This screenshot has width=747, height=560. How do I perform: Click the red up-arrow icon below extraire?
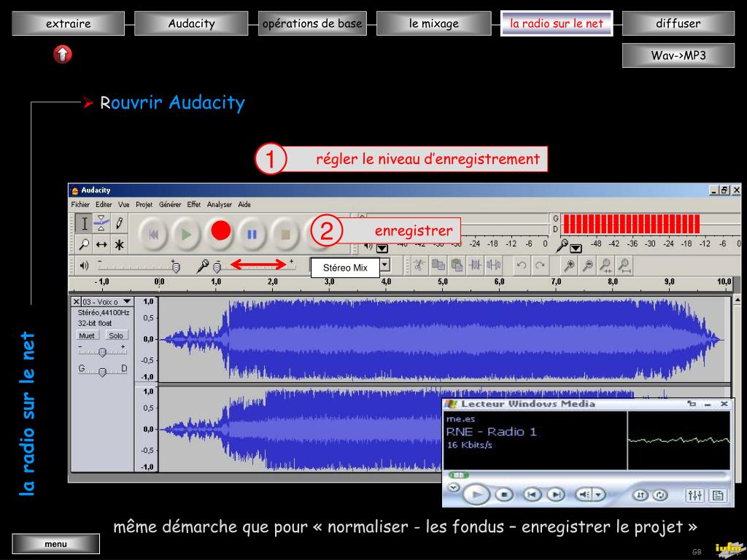63,54
